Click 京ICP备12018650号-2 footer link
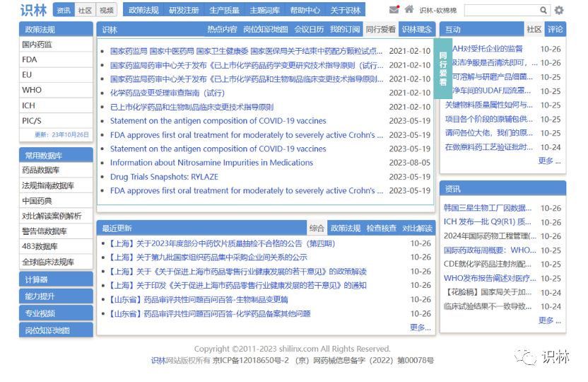This screenshot has height=382, width=588. [x=250, y=360]
